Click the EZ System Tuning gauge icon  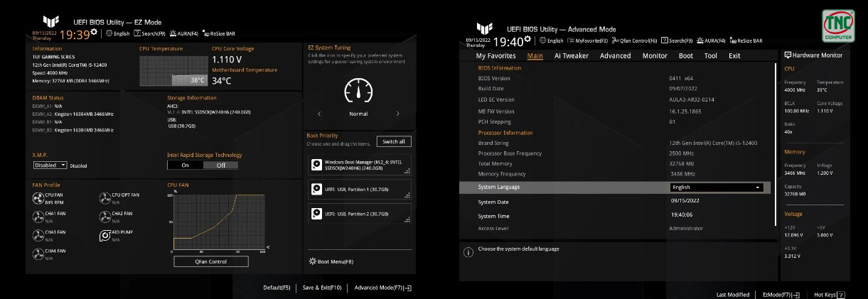(x=358, y=90)
